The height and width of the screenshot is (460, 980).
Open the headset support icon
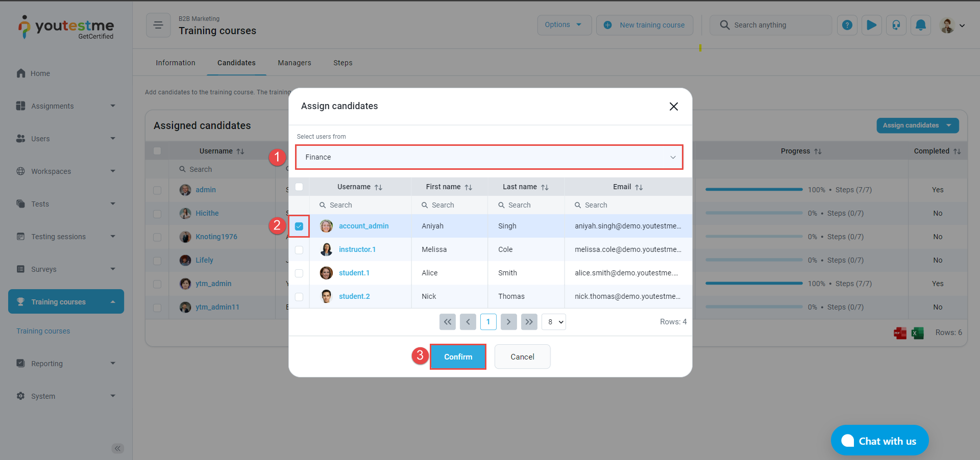click(896, 25)
